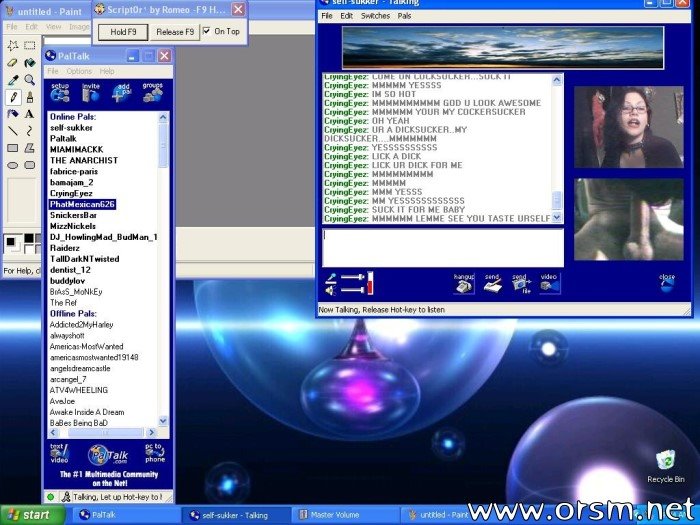This screenshot has height=525, width=700.
Task: Open the File menu in PalTalk window
Action: pyautogui.click(x=53, y=71)
